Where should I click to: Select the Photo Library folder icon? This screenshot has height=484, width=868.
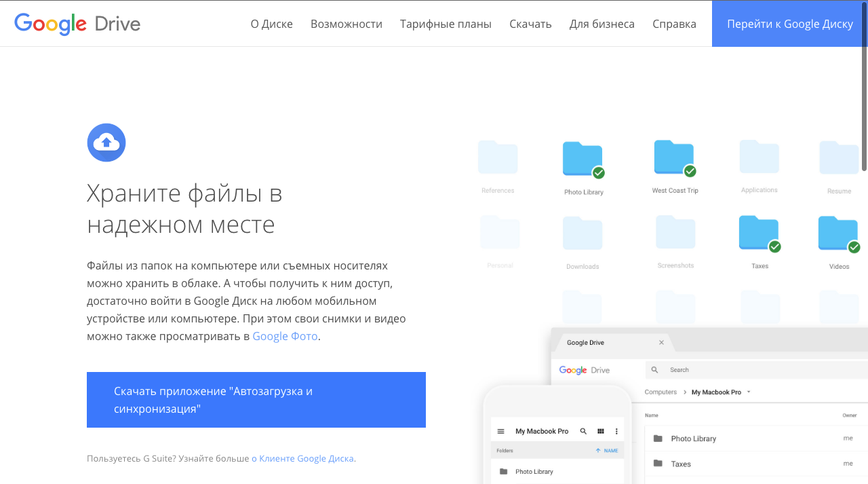(583, 160)
